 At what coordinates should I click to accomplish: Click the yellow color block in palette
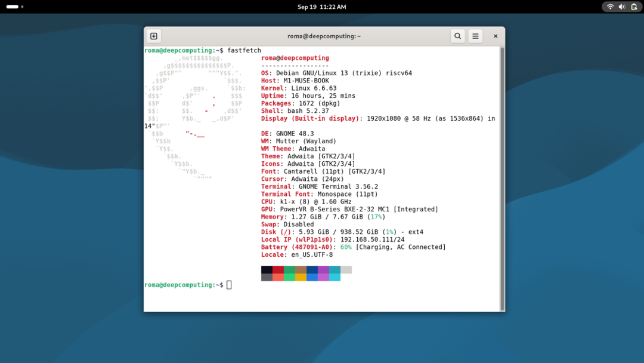[301, 277]
